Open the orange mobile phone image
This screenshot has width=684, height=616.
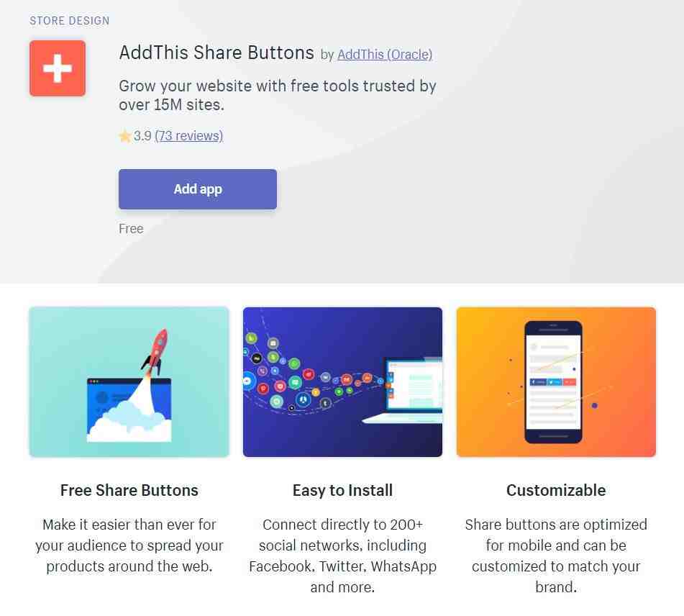click(556, 382)
